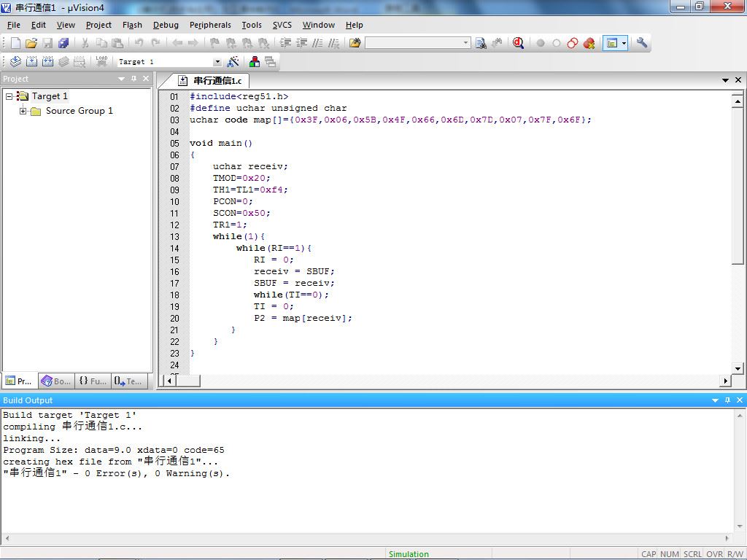This screenshot has width=747, height=560.
Task: Toggle the Project window view button
Action: pos(612,43)
